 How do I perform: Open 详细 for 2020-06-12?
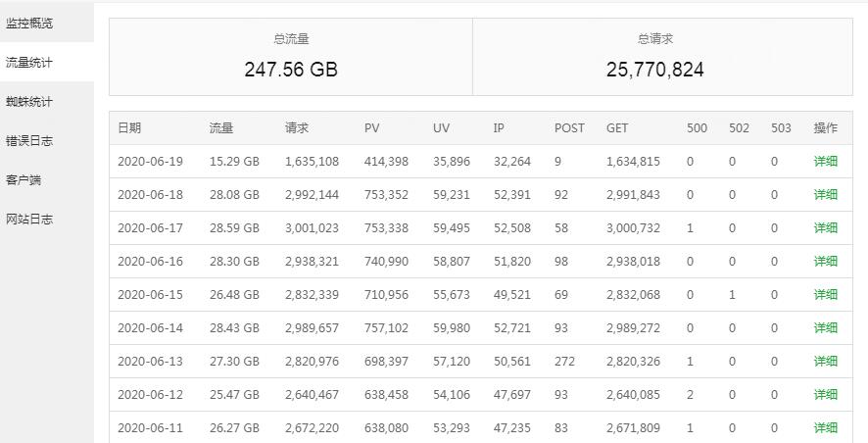pyautogui.click(x=825, y=395)
